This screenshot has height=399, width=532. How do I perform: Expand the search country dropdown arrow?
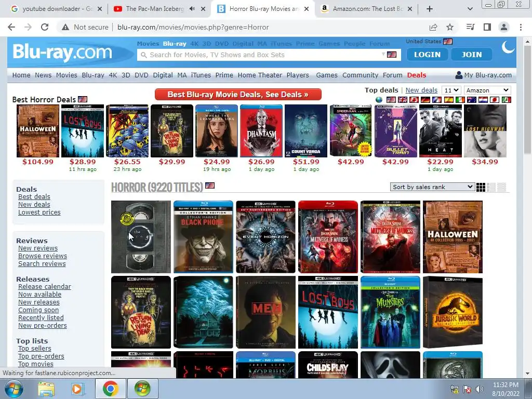(x=383, y=54)
